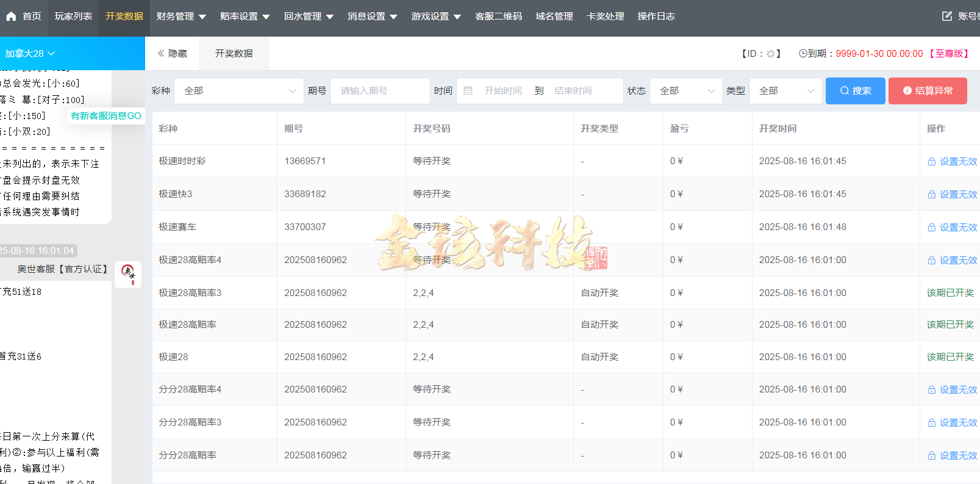Open the 类型 dropdown
This screenshot has height=484, width=980.
[x=785, y=90]
